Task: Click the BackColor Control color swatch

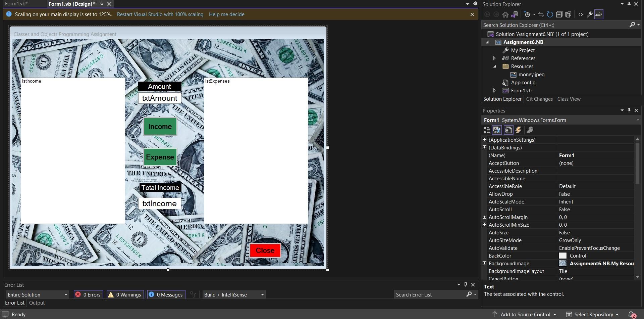Action: pyautogui.click(x=562, y=256)
